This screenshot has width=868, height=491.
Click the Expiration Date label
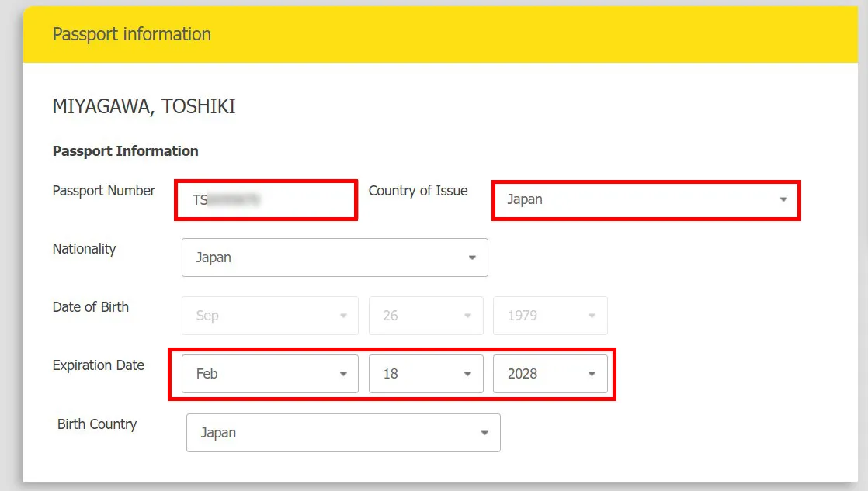99,365
